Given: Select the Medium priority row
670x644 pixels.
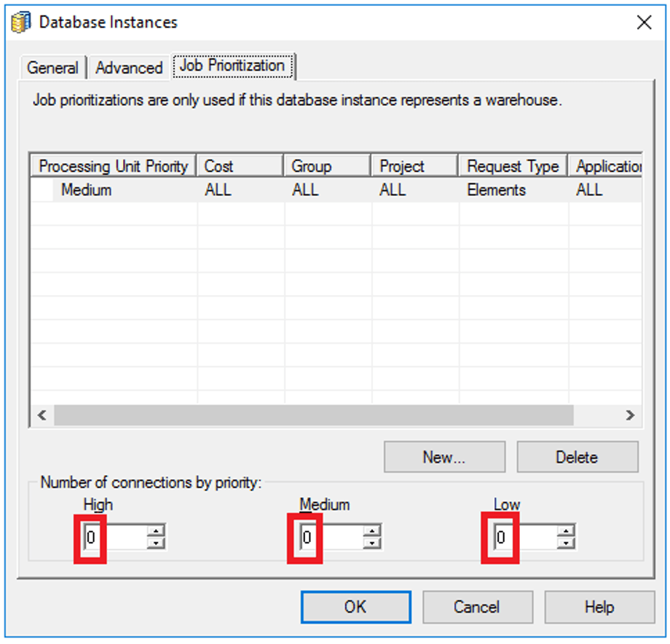Looking at the screenshot, I should click(x=86, y=190).
